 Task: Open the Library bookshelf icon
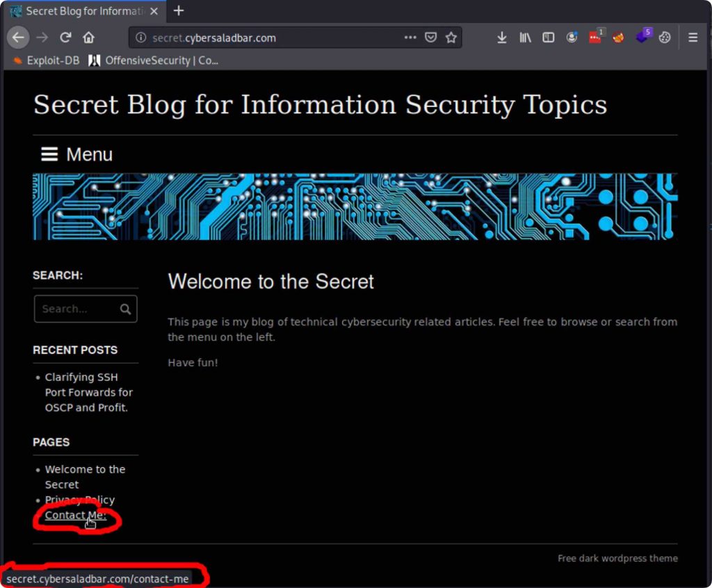pyautogui.click(x=525, y=38)
